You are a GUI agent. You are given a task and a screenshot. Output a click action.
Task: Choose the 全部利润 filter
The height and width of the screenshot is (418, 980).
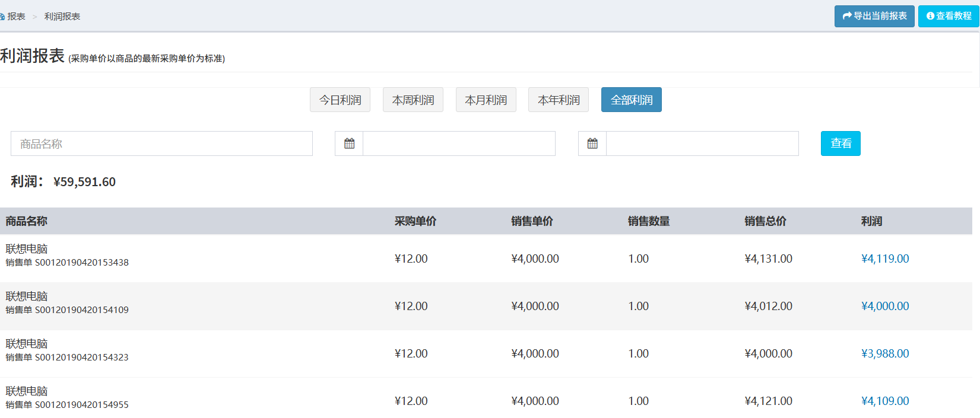coord(631,100)
